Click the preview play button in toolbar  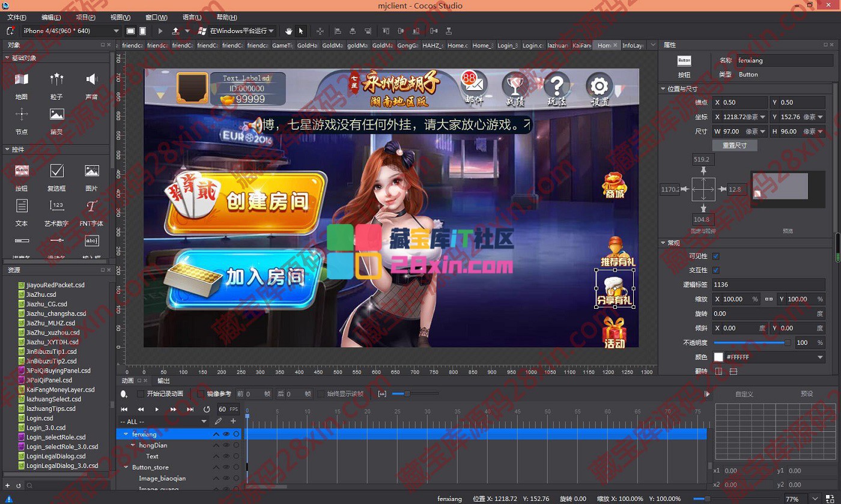coord(160,31)
